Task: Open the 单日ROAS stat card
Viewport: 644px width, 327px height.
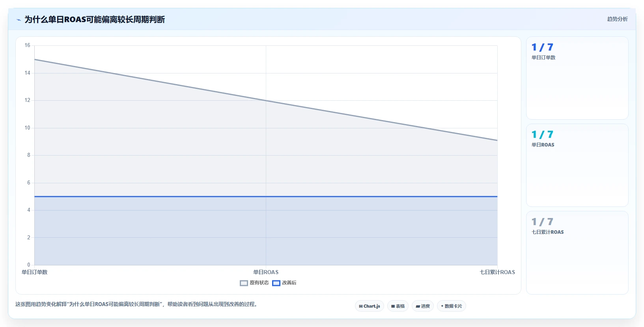Action: coord(577,165)
